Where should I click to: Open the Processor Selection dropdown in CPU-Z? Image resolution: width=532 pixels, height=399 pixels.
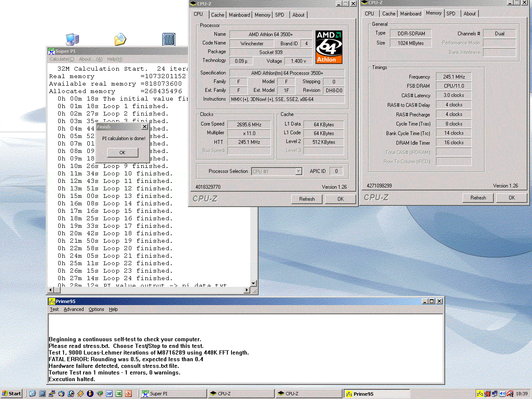[x=298, y=171]
